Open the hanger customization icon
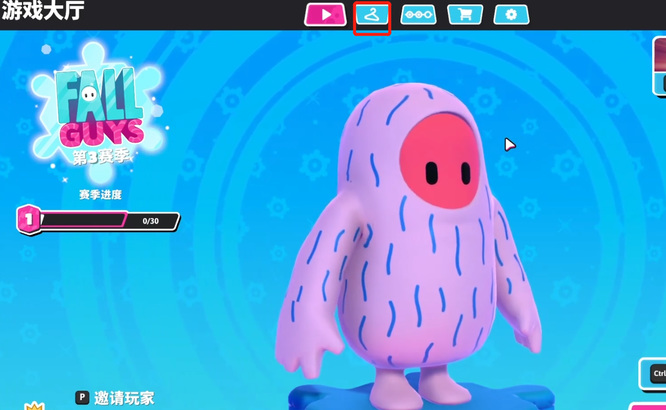 coord(372,15)
